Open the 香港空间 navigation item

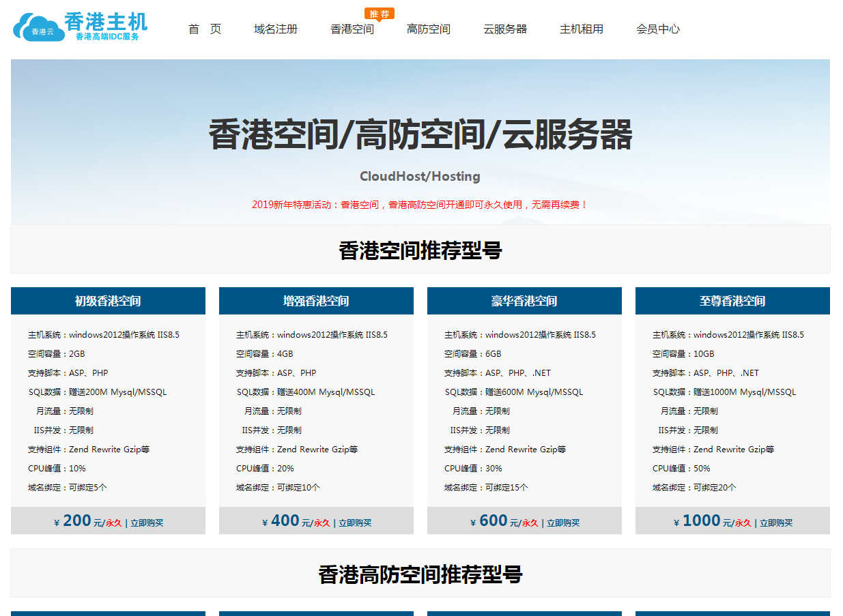[352, 29]
